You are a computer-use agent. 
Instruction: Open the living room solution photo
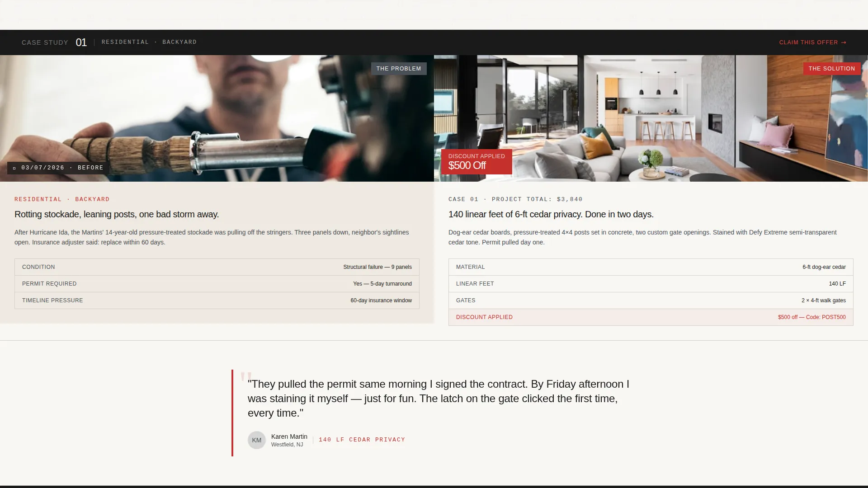click(651, 118)
